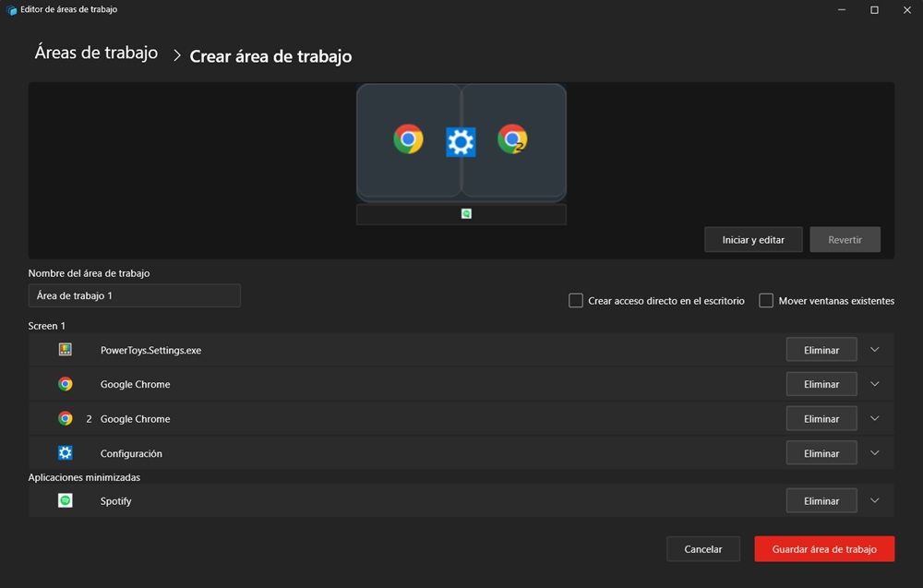Screen dimensions: 923x588
Task: Go back to Áreas de trabajo breadcrumb
Action: 96,54
